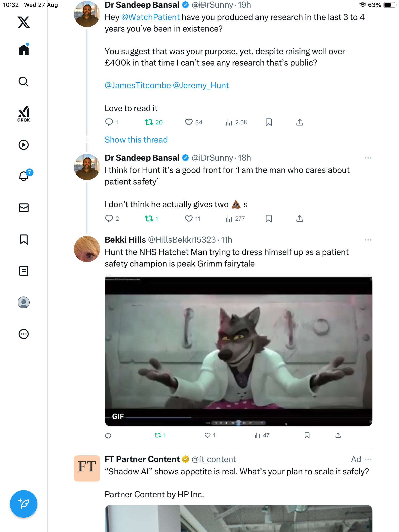Open the Messages envelope icon
399x532 pixels.
24,208
